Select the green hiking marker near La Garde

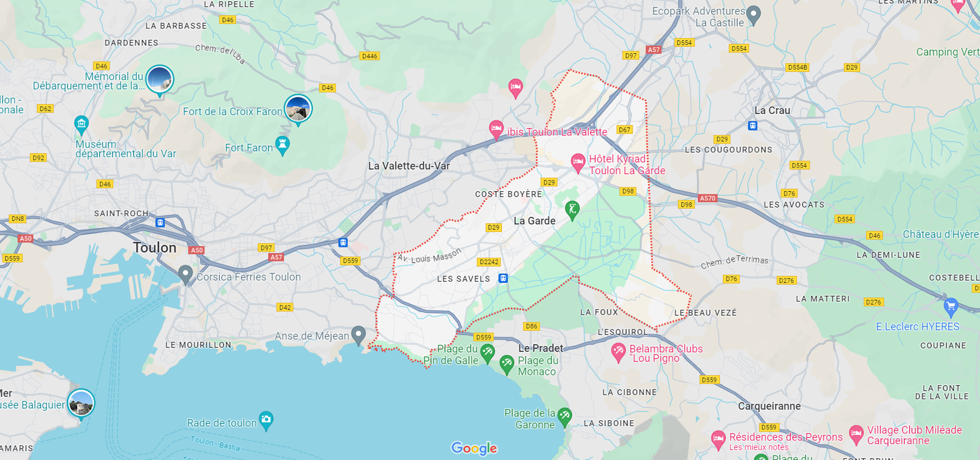(572, 210)
